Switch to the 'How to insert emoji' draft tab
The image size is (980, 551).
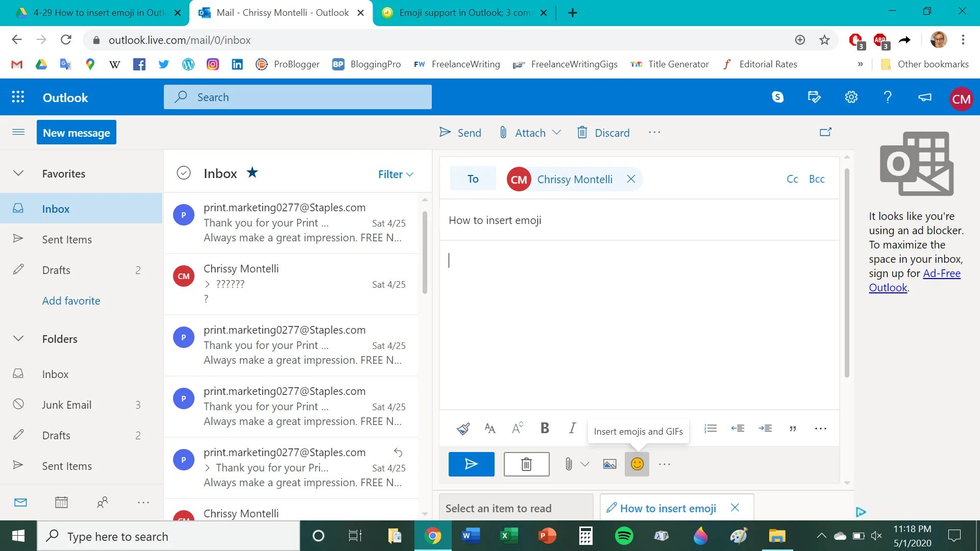pos(668,508)
